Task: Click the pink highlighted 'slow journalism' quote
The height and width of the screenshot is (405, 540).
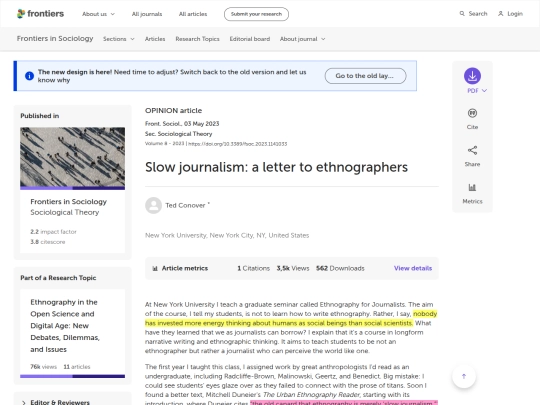Action: pos(344,403)
